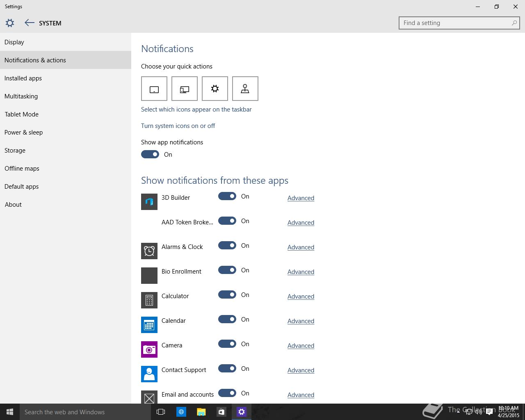Image resolution: width=525 pixels, height=420 pixels.
Task: Show hidden tray icons arrow
Action: 458,412
